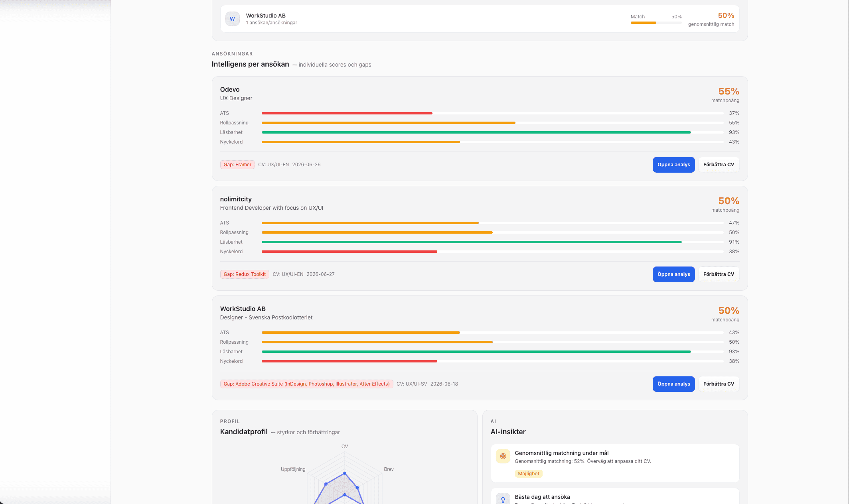The image size is (849, 504).
Task: Click the 'Möjlighet' badge in AI-insikter
Action: [528, 474]
